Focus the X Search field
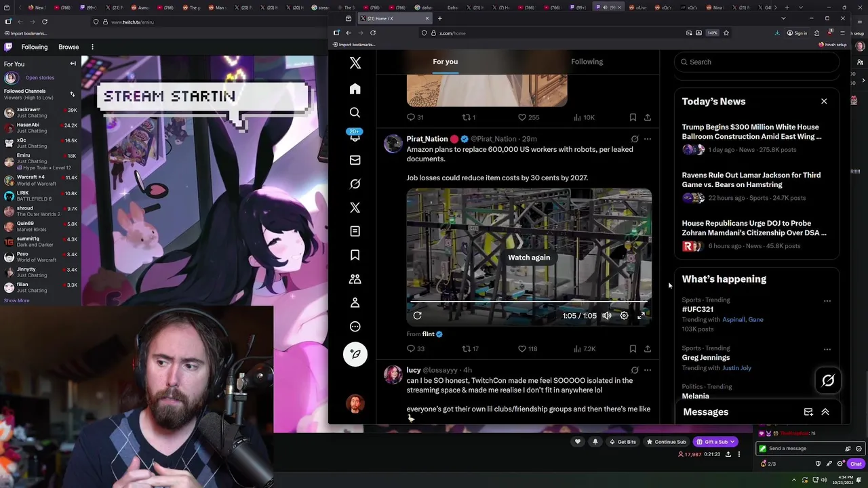This screenshot has height=488, width=868. click(x=756, y=62)
